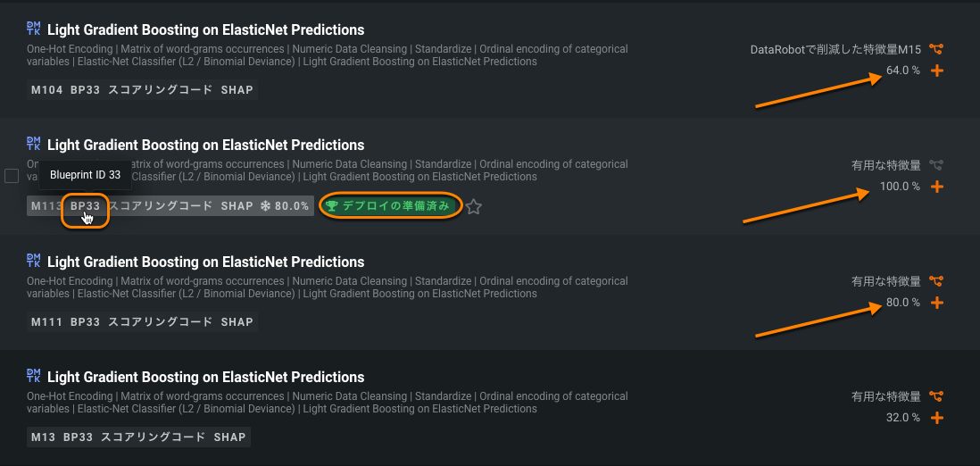Image resolution: width=980 pixels, height=466 pixels.
Task: Star the M113 model as a favorite
Action: [474, 207]
